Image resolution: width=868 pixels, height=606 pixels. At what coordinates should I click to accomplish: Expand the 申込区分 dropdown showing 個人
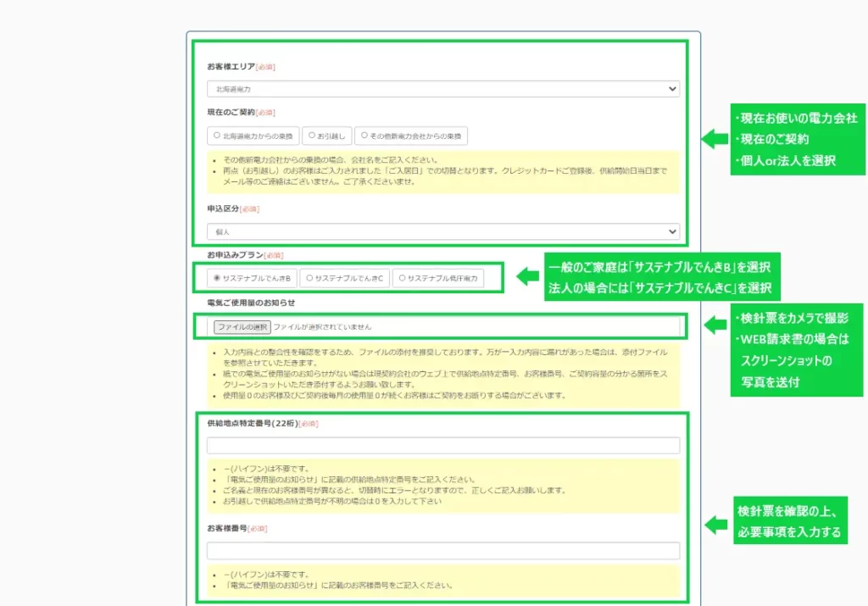(442, 232)
